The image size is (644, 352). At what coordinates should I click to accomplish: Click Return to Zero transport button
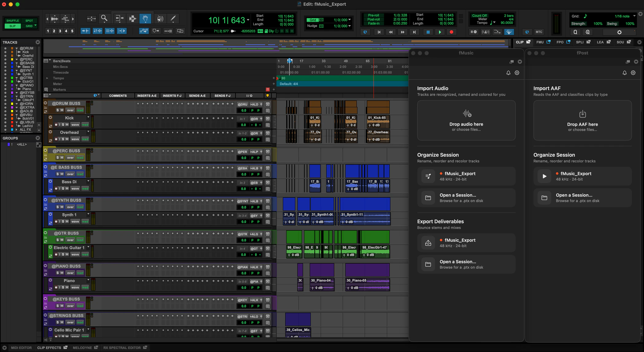click(x=379, y=32)
